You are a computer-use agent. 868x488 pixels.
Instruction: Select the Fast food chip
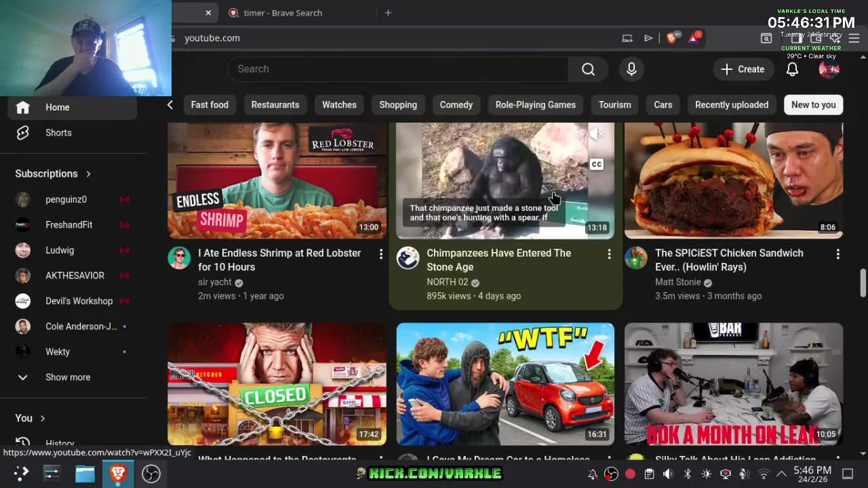tap(210, 104)
